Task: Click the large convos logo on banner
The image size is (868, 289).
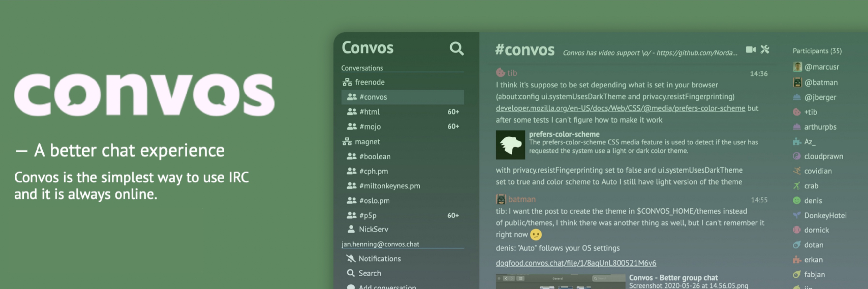Action: (144, 94)
